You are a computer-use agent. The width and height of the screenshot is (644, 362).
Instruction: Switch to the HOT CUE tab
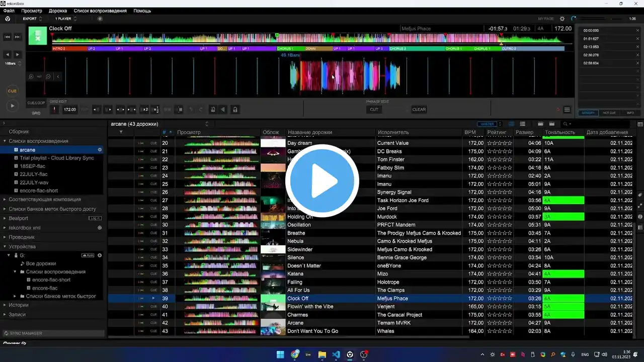click(x=609, y=113)
